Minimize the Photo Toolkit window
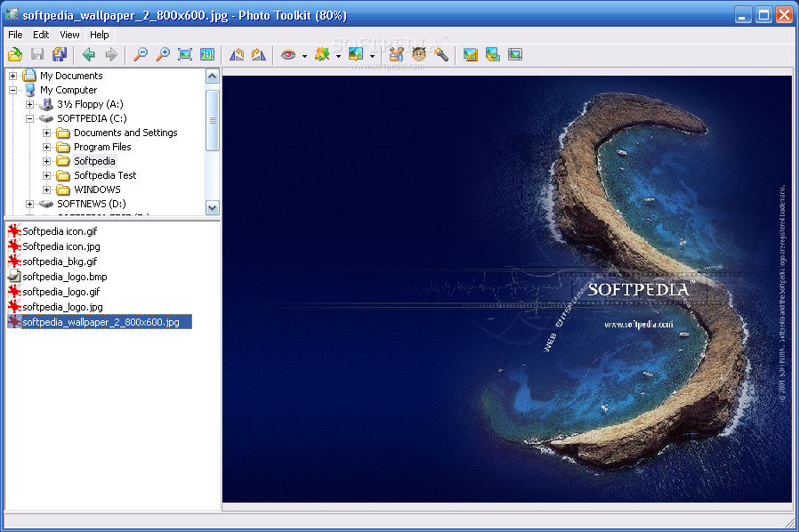 (744, 15)
